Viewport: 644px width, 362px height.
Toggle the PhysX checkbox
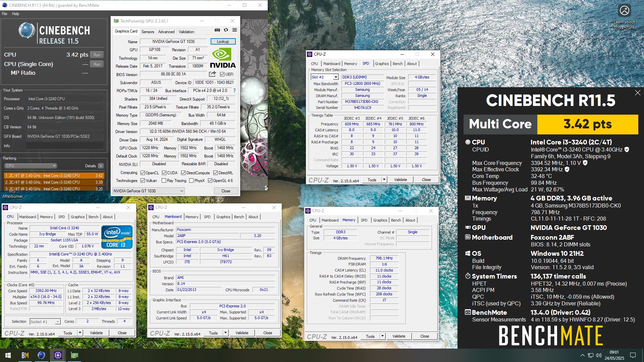pos(191,181)
